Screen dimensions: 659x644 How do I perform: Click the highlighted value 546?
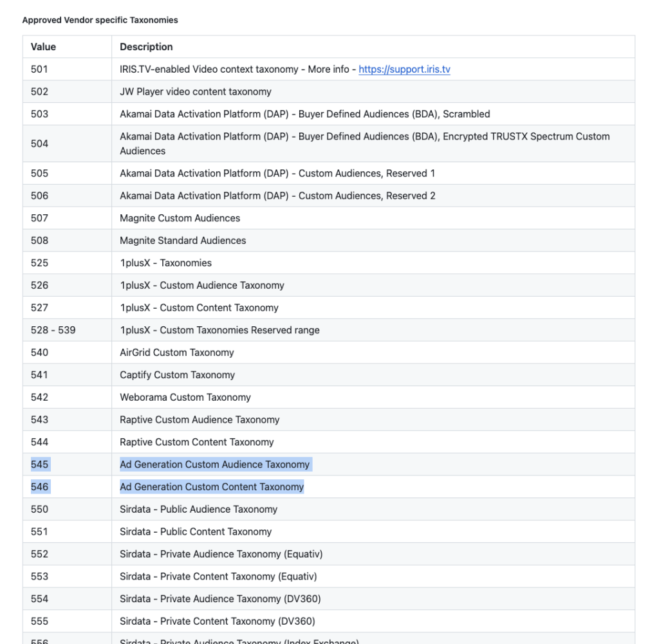39,487
